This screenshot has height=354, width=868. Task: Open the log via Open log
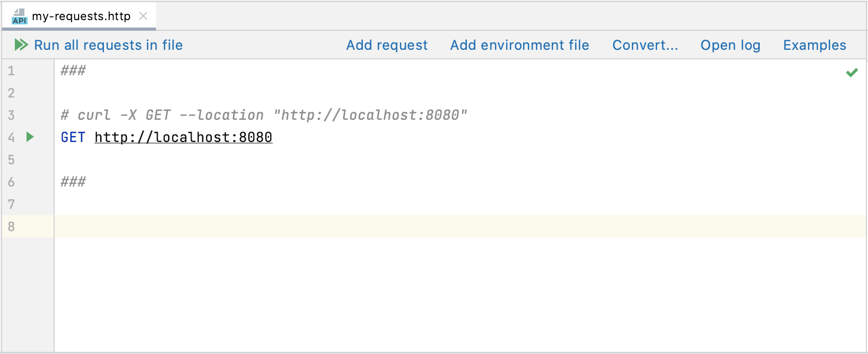coord(731,45)
